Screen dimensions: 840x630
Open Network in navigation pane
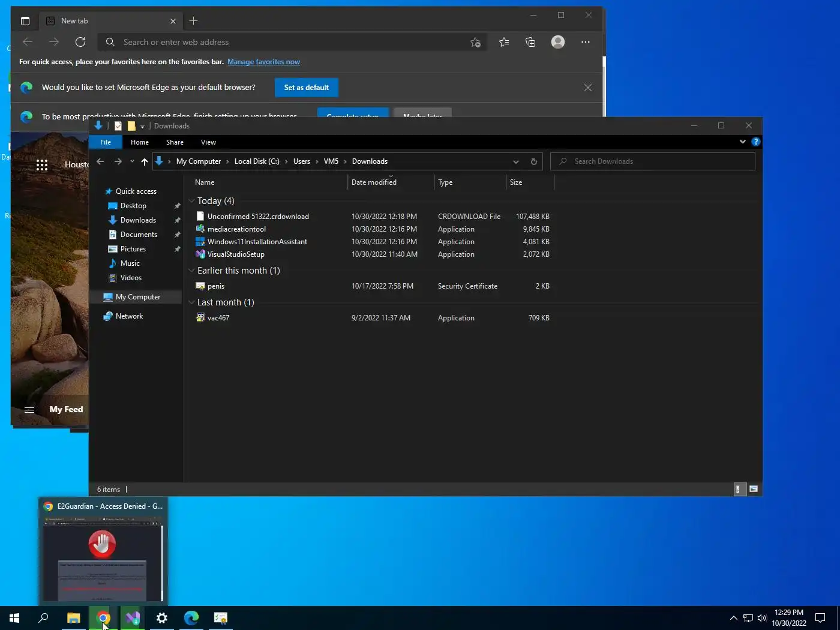[x=129, y=316]
